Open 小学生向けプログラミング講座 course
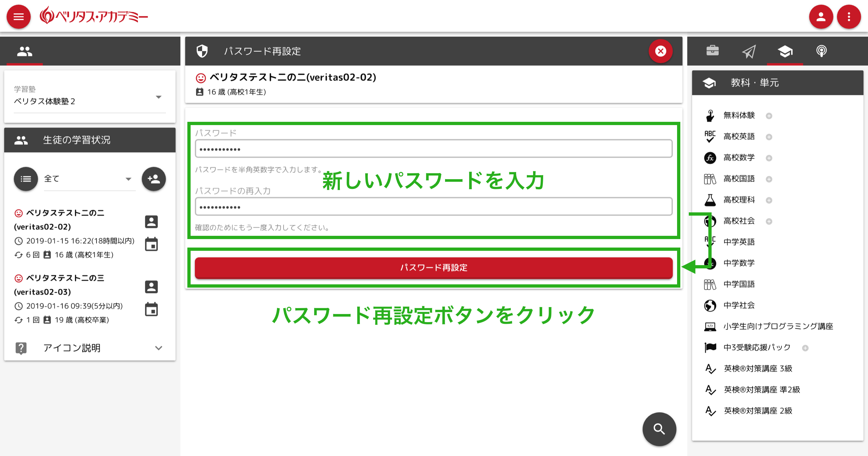This screenshot has height=456, width=868. tap(778, 326)
